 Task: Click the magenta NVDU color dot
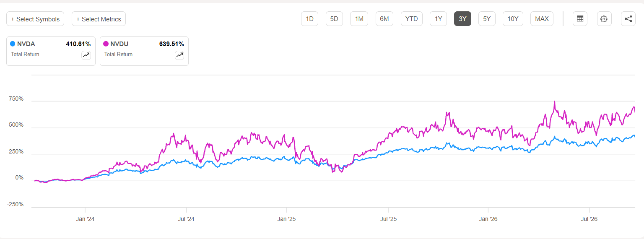[106, 44]
